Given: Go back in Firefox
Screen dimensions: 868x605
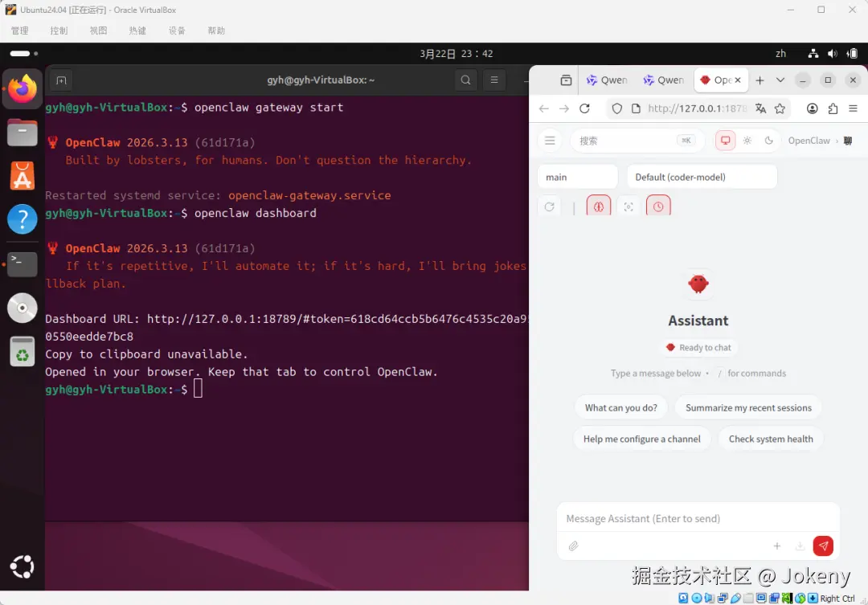Looking at the screenshot, I should point(543,108).
